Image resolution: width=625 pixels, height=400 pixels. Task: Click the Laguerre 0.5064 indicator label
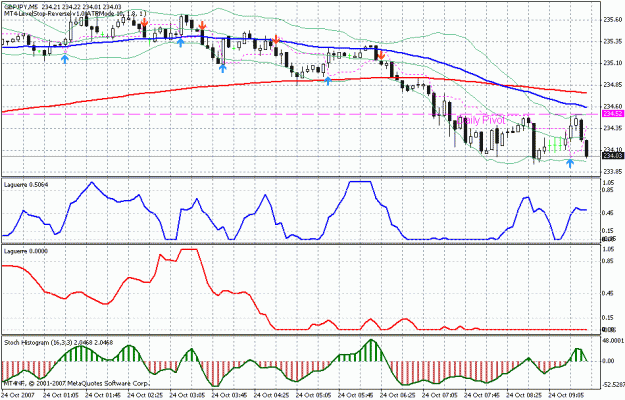point(26,184)
